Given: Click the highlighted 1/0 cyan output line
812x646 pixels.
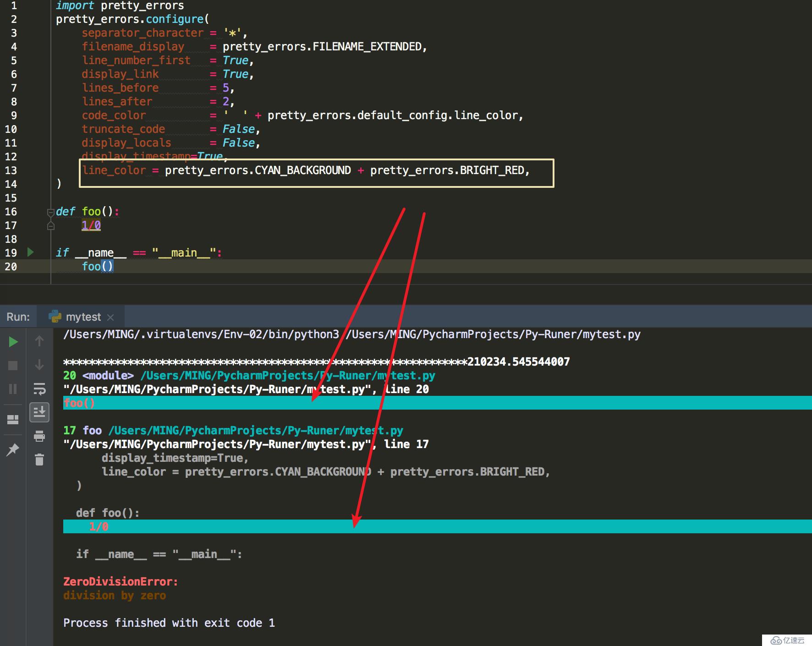Looking at the screenshot, I should (438, 526).
